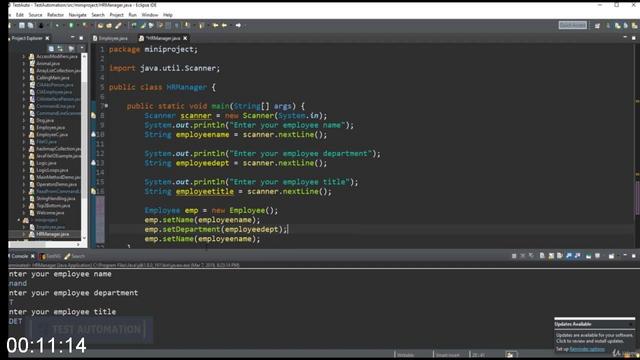Click Collapse All in the Project Explorer toolbar
Image resolution: width=640 pixels, height=360 pixels.
point(51,49)
